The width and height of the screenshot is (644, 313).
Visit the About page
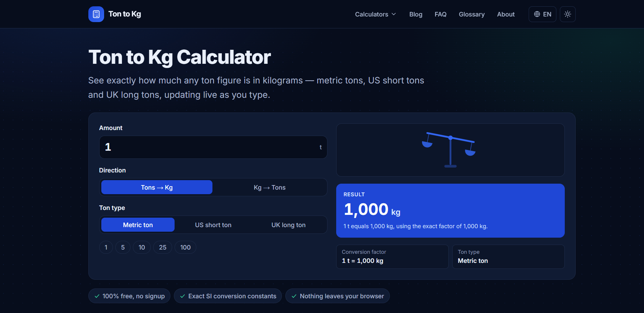506,14
